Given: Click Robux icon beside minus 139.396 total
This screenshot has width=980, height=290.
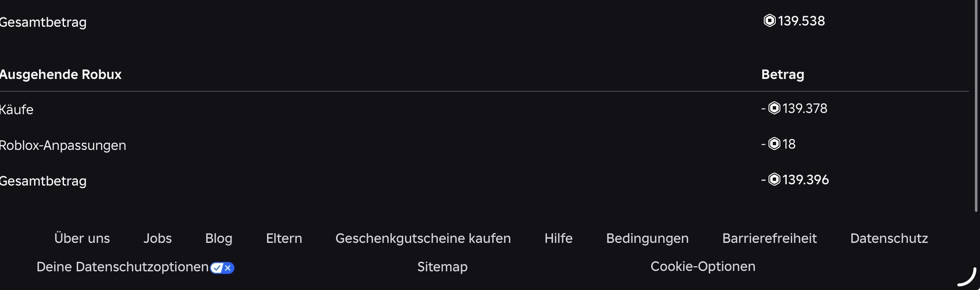Looking at the screenshot, I should point(774,180).
